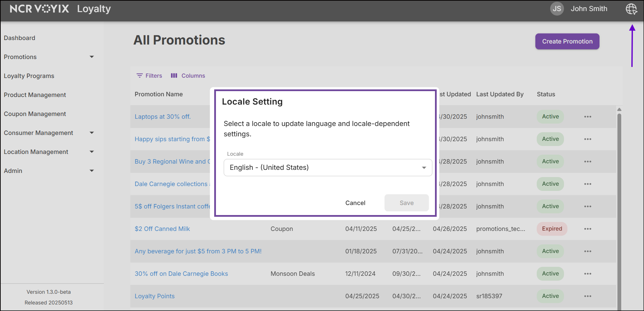Open more actions for 5$ off Folgers row

pos(588,206)
